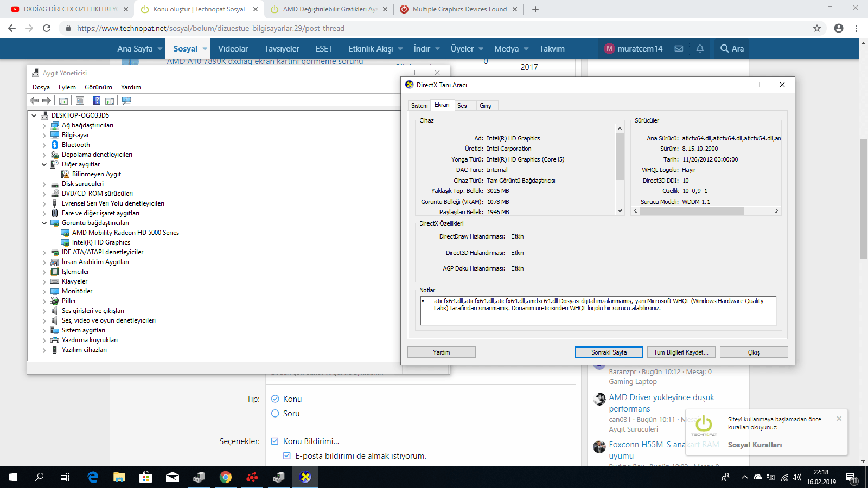Open Microsoft Store from the taskbar
The height and width of the screenshot is (488, 868).
pos(145,477)
